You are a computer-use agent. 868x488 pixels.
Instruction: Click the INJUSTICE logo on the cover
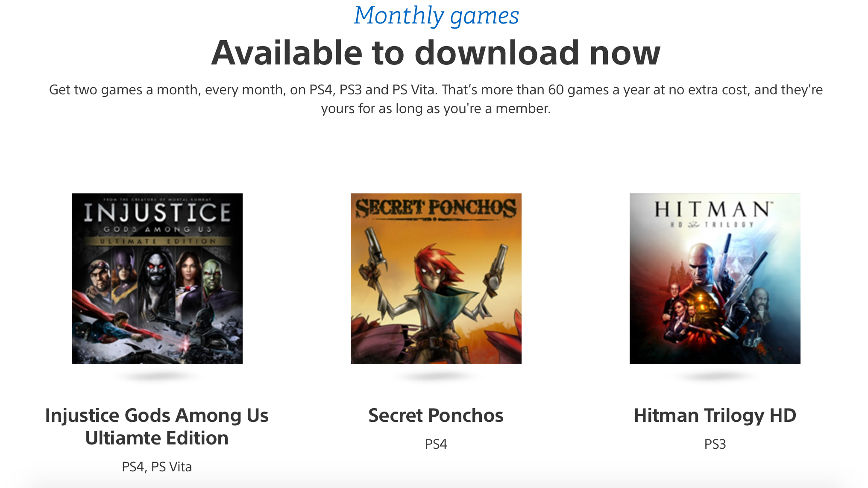click(x=157, y=212)
